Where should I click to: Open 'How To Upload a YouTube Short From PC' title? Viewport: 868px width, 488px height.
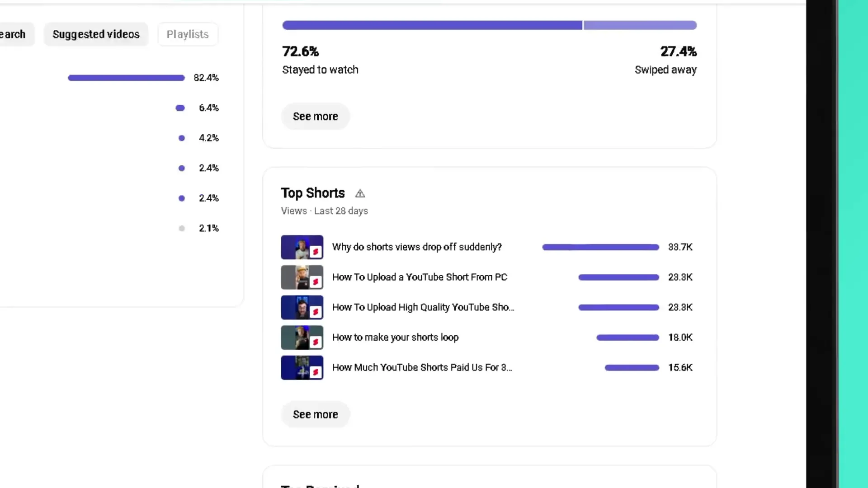tap(420, 277)
